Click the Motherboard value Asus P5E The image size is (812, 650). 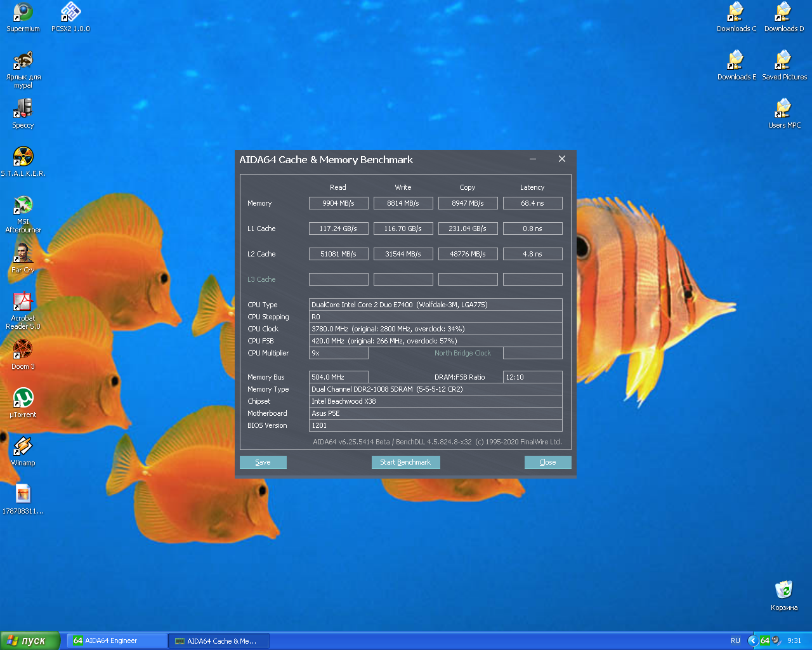(436, 413)
